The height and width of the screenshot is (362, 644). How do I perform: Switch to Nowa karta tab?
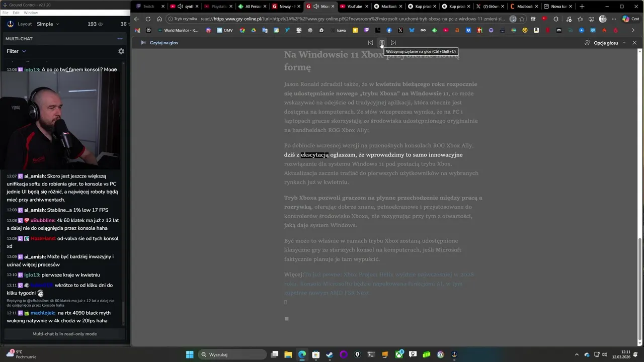pos(558,7)
